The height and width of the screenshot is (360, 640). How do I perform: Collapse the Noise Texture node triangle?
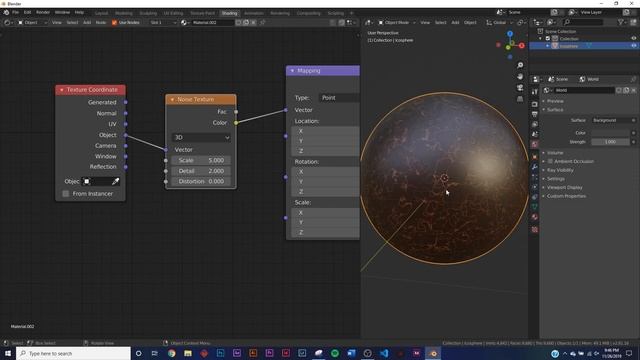172,100
